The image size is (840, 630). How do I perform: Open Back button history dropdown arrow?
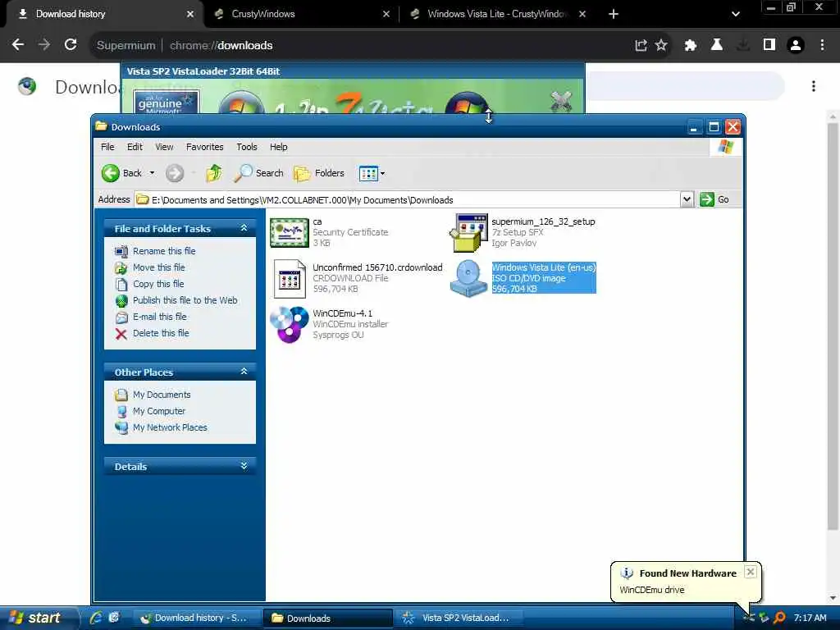[x=152, y=173]
